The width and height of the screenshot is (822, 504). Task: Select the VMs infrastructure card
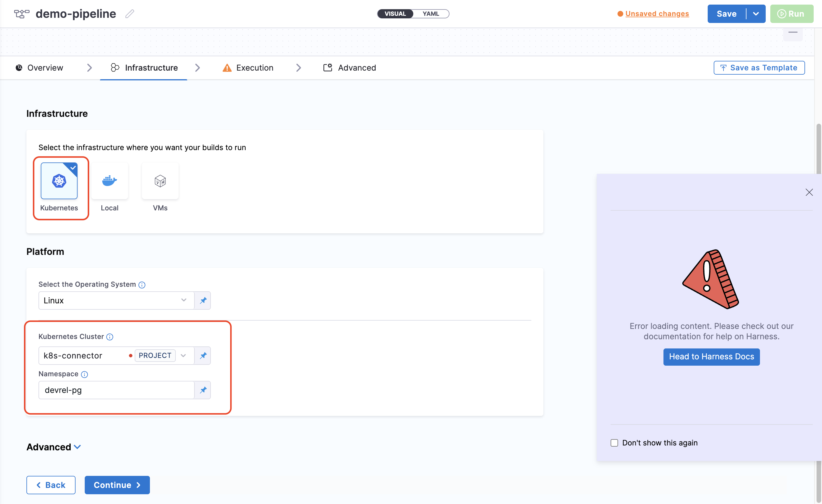pos(160,181)
